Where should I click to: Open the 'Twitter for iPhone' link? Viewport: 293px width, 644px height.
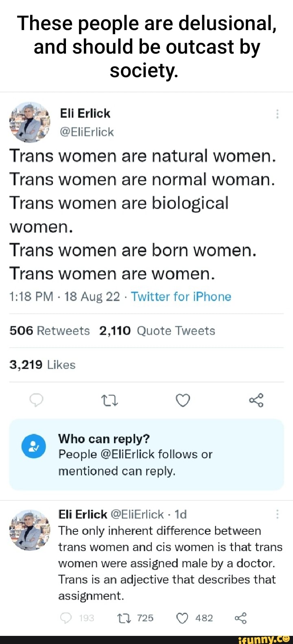(181, 297)
